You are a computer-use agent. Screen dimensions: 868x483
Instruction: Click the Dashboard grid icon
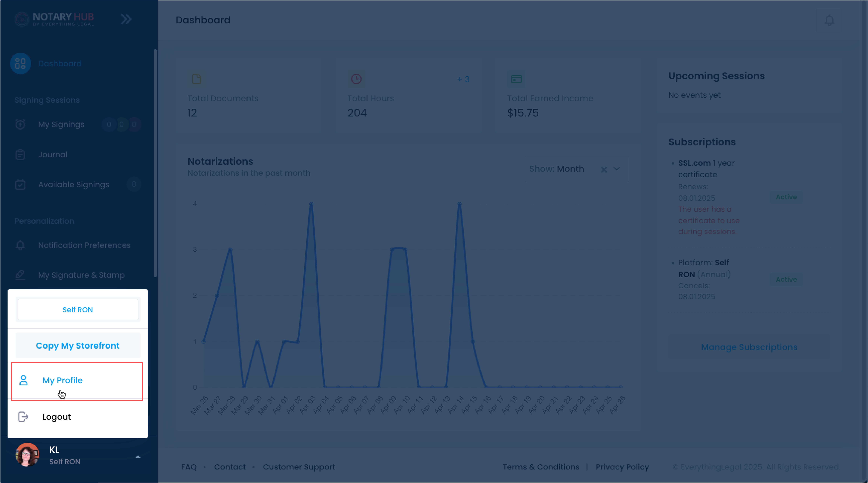pyautogui.click(x=20, y=63)
